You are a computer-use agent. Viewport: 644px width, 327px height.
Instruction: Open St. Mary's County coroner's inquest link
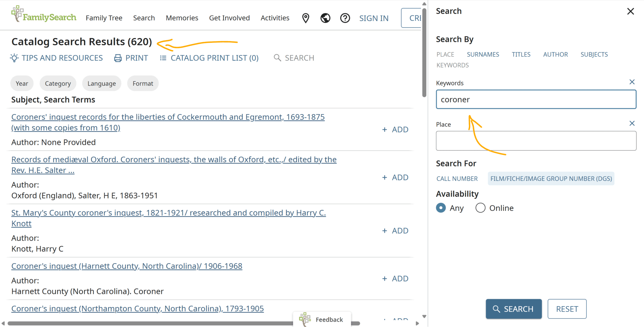168,213
